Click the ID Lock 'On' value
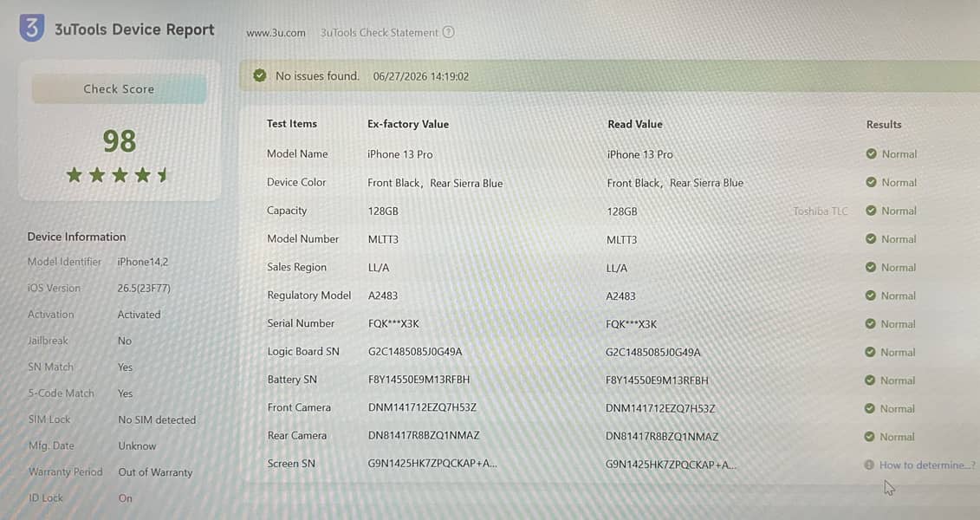980x520 pixels. tap(126, 498)
